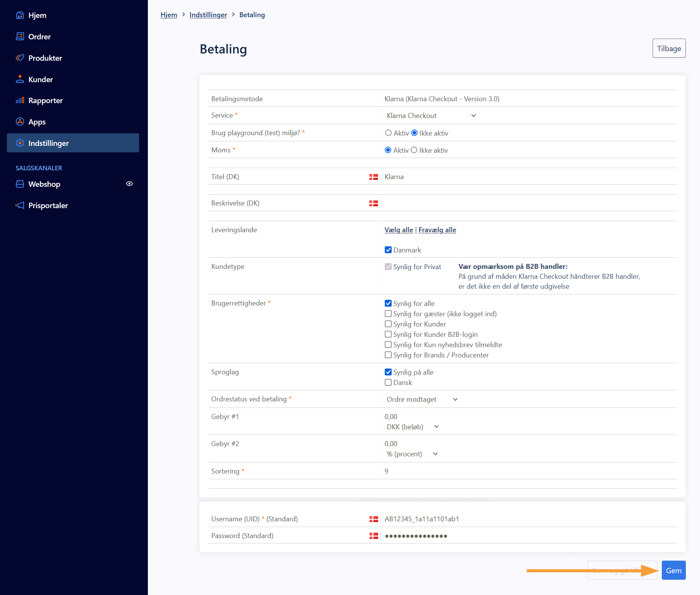The height and width of the screenshot is (595, 700).
Task: Click the Apps icon in sidebar
Action: (x=20, y=121)
